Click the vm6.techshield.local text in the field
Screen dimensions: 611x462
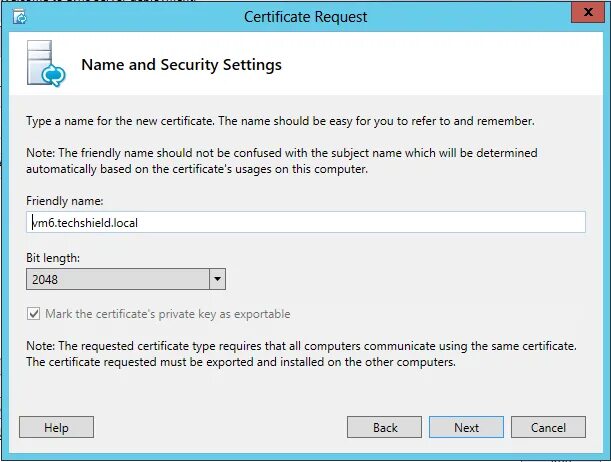point(85,223)
